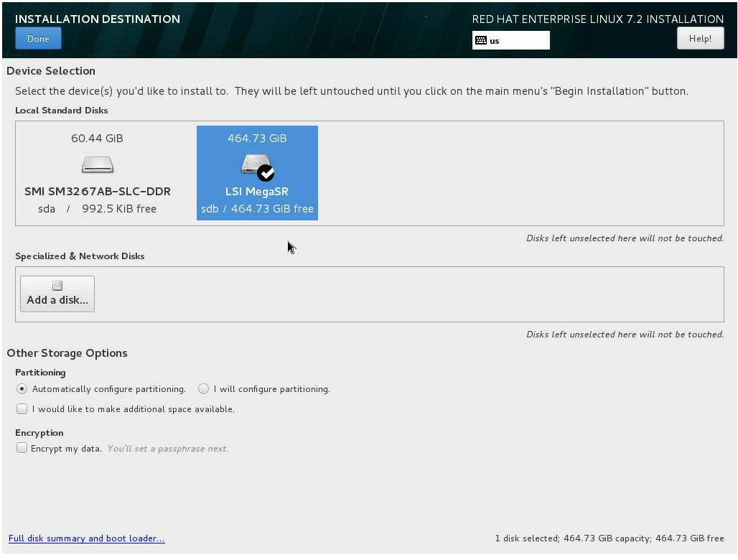Select Automatically configure partitioning
The height and width of the screenshot is (560, 738).
pos(101,389)
